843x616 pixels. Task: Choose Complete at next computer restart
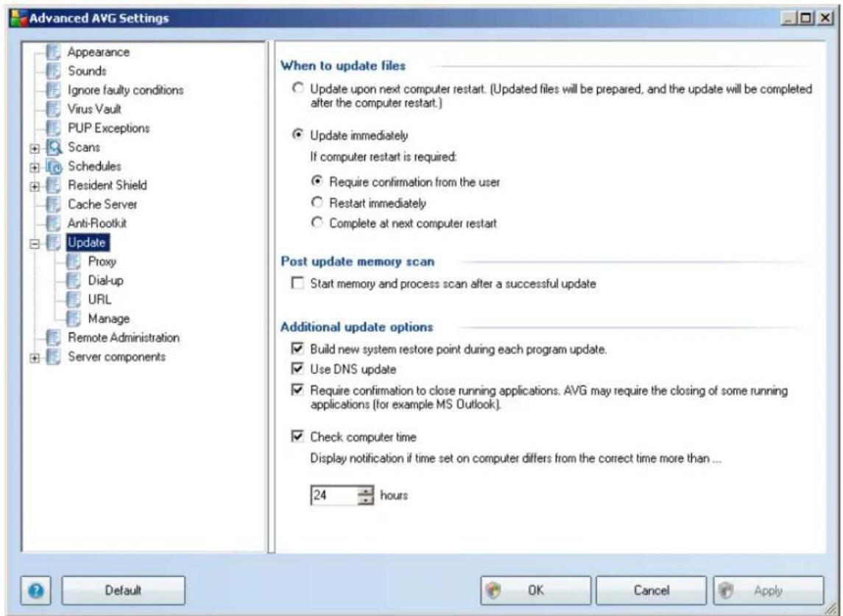point(317,222)
